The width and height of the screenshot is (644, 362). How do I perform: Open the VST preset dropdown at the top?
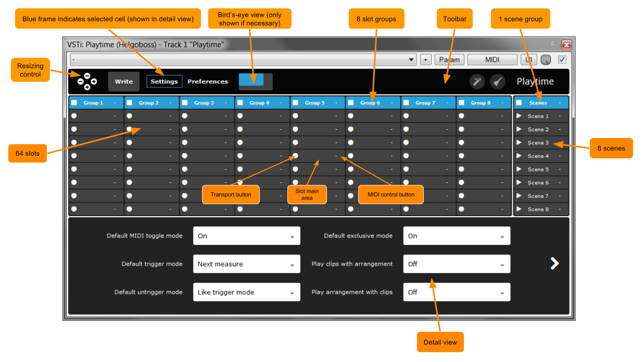pyautogui.click(x=243, y=59)
